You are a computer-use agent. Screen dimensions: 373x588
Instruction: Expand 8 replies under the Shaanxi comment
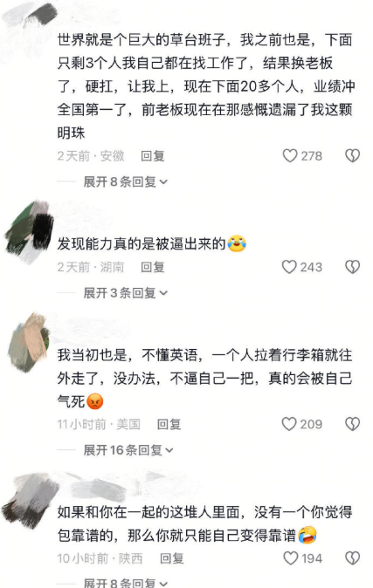(x=125, y=583)
